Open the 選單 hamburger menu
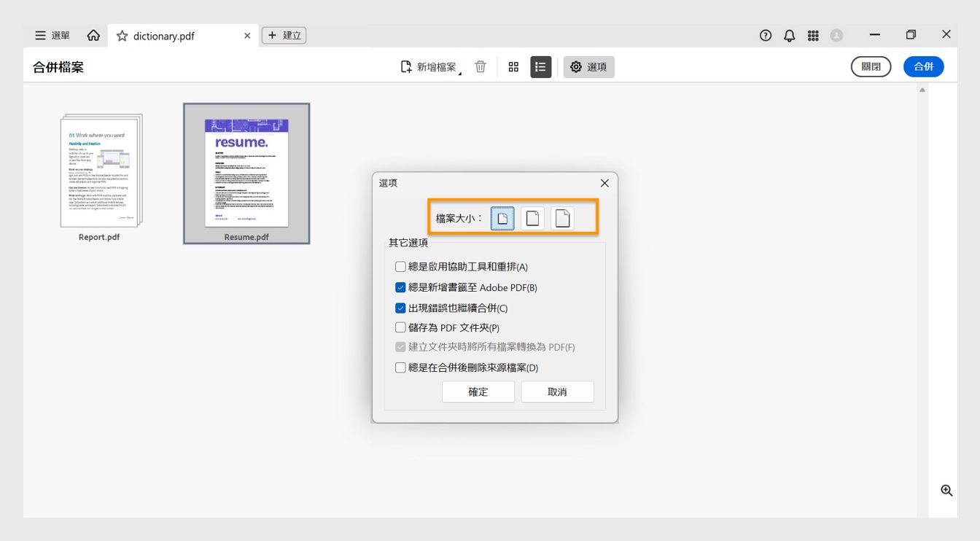The width and height of the screenshot is (980, 541). pyautogui.click(x=52, y=35)
